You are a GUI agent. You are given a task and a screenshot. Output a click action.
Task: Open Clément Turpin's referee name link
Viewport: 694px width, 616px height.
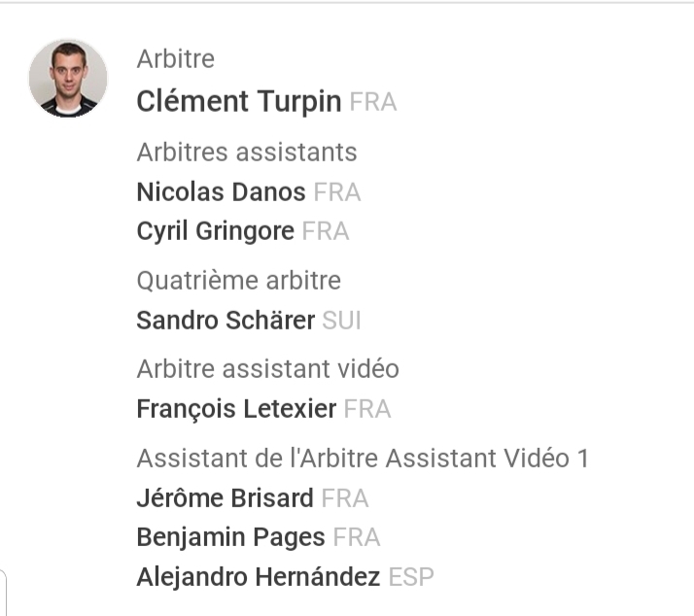(238, 101)
